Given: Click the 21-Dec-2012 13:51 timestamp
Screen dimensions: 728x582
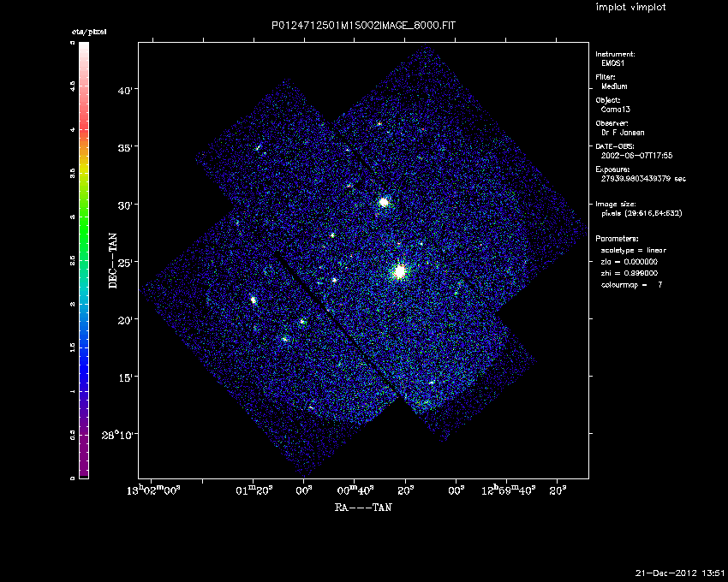Looking at the screenshot, I should (680, 573).
